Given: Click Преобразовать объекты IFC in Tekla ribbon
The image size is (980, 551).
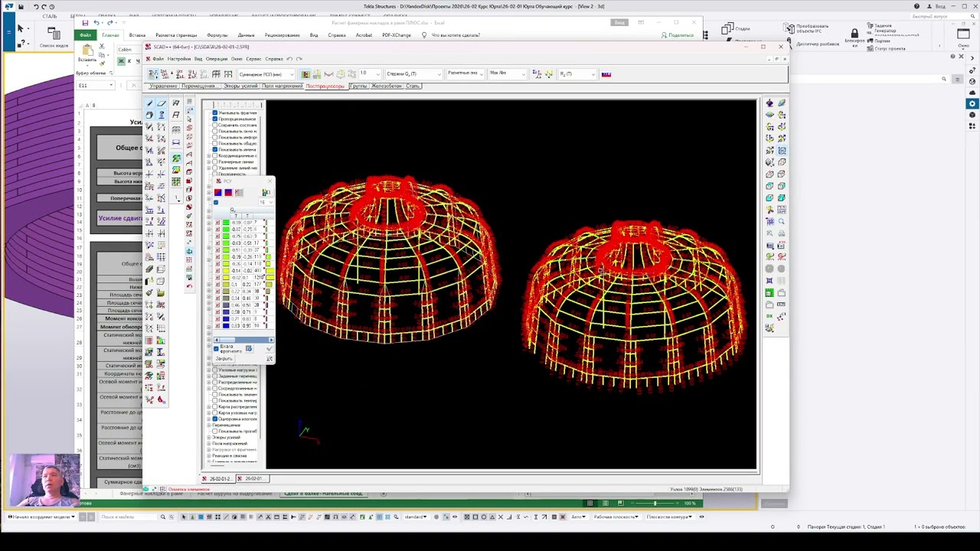Looking at the screenshot, I should tap(812, 28).
